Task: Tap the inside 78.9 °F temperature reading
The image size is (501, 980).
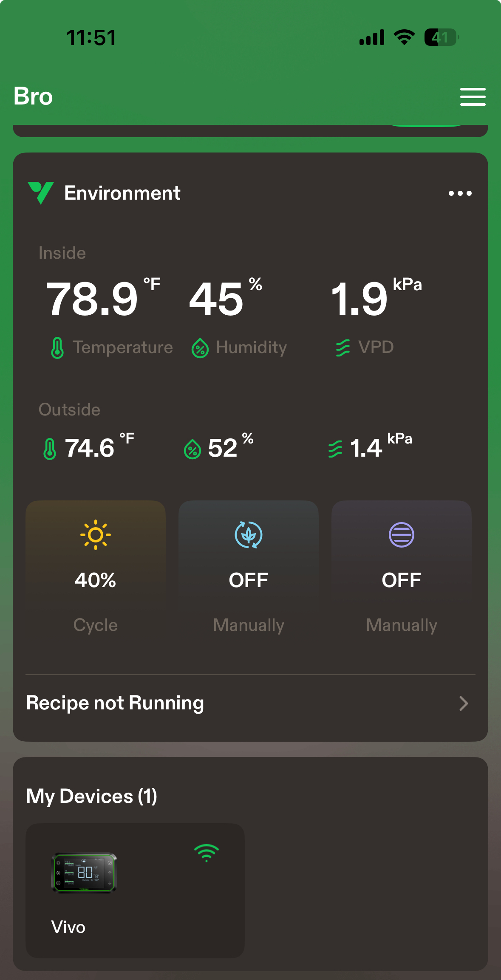Action: [92, 299]
